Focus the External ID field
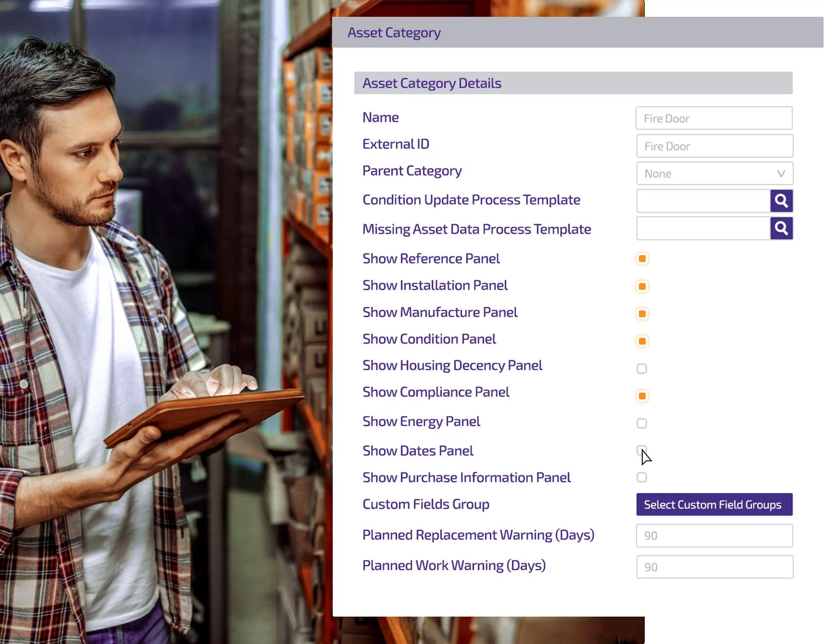 click(x=715, y=146)
